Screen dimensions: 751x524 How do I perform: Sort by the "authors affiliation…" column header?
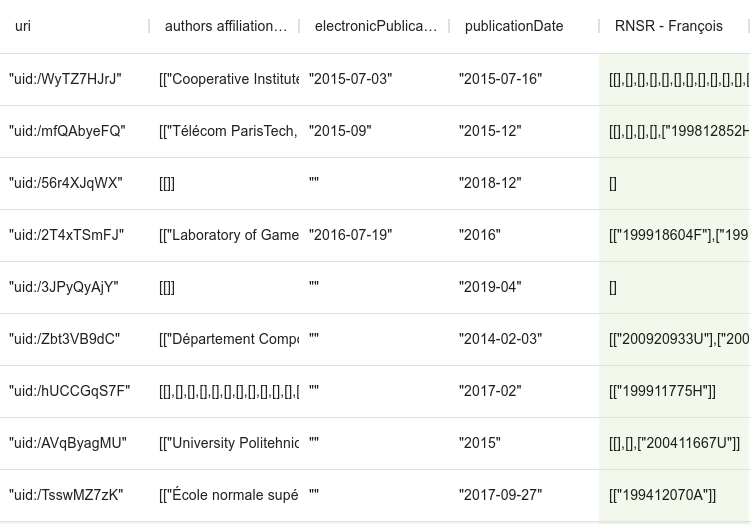click(x=225, y=26)
